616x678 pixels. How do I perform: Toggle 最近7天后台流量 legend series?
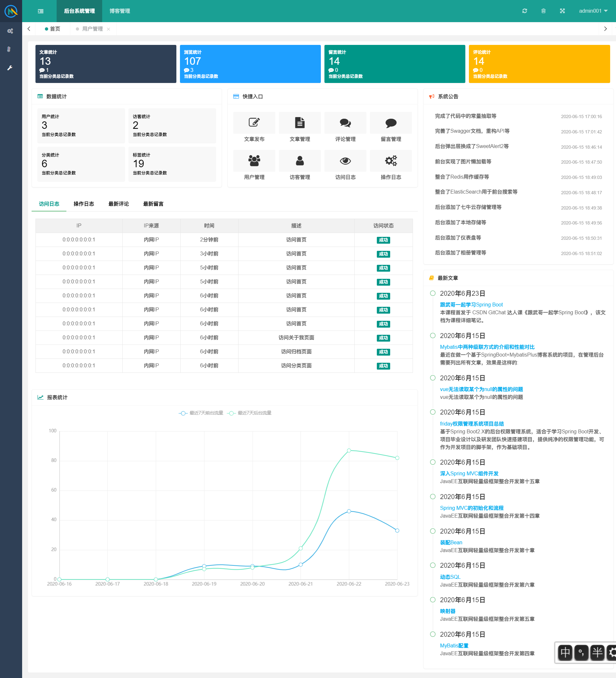pyautogui.click(x=249, y=413)
